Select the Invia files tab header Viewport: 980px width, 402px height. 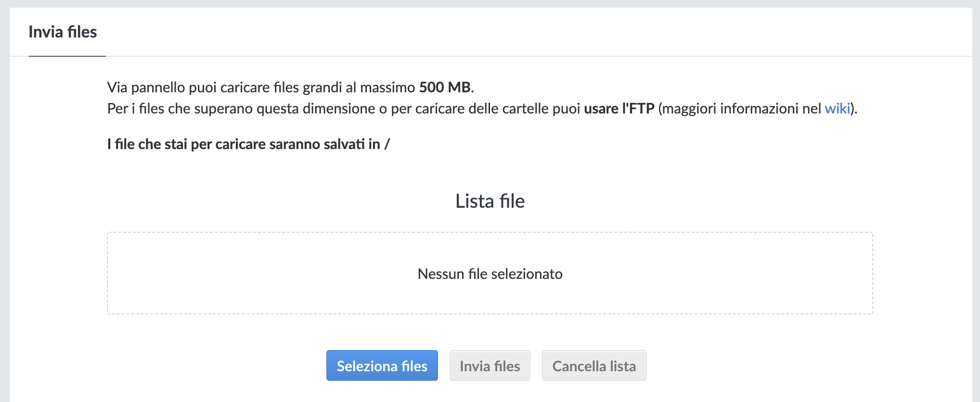point(63,32)
